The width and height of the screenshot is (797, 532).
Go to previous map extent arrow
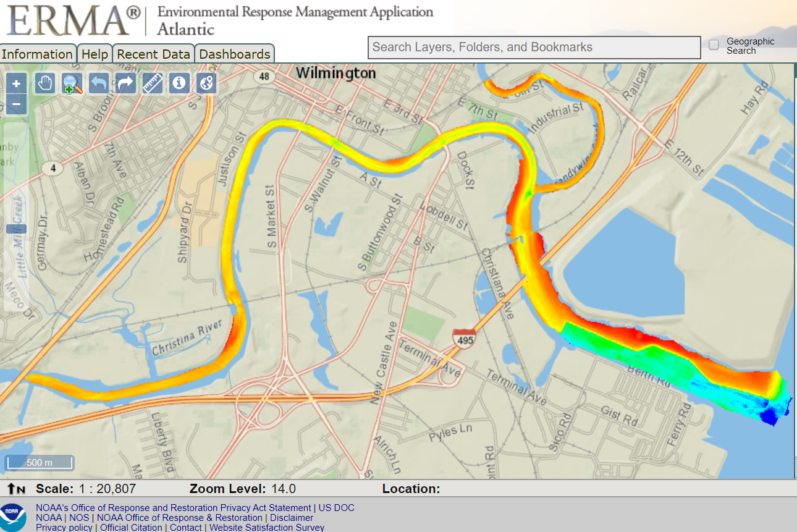coord(98,83)
